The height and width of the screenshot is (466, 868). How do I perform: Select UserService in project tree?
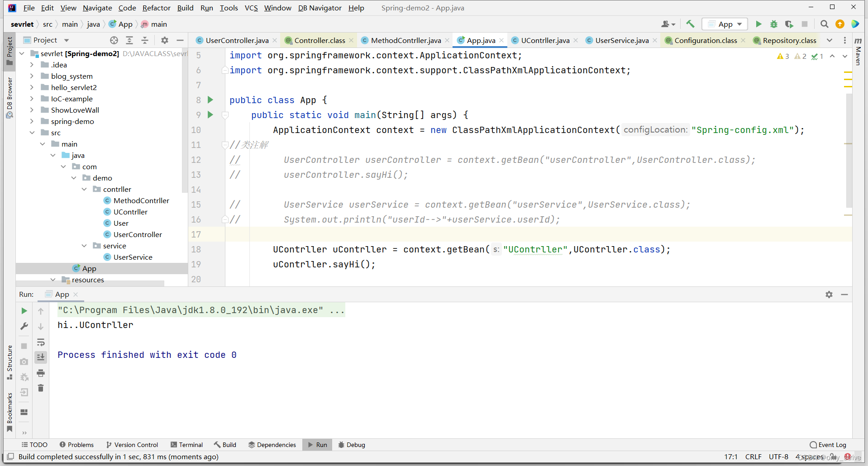(133, 257)
